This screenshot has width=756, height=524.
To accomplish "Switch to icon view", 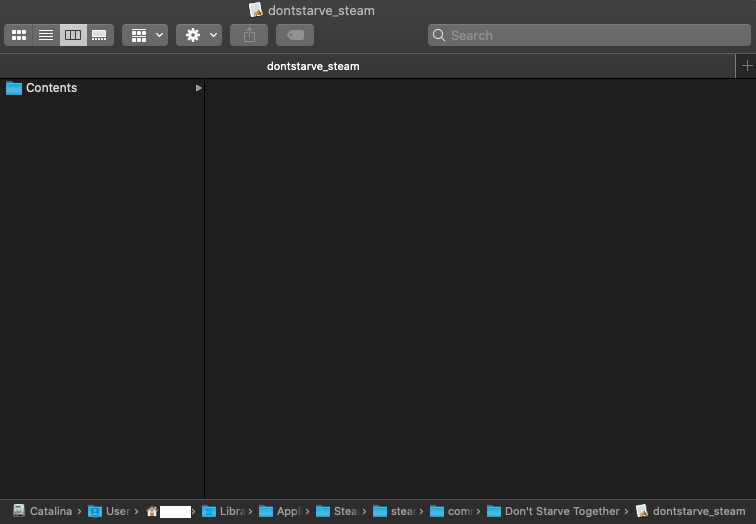I will (19, 35).
